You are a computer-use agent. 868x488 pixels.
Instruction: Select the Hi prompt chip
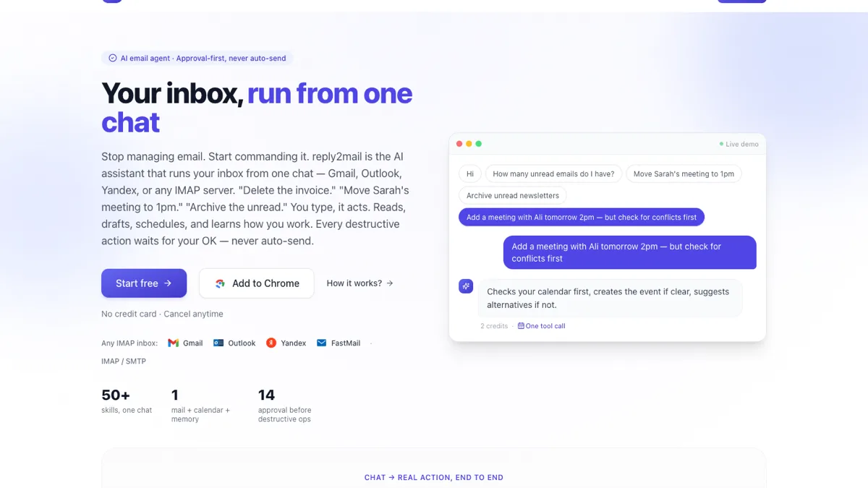pos(470,174)
